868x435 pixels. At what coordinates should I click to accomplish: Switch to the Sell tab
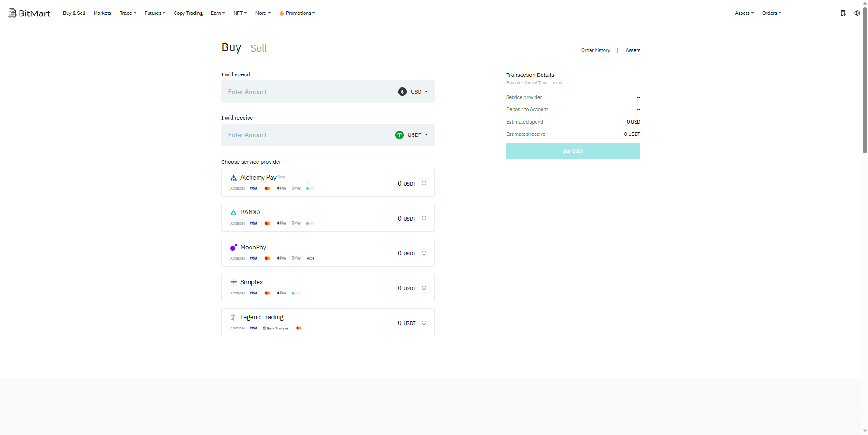tap(258, 48)
